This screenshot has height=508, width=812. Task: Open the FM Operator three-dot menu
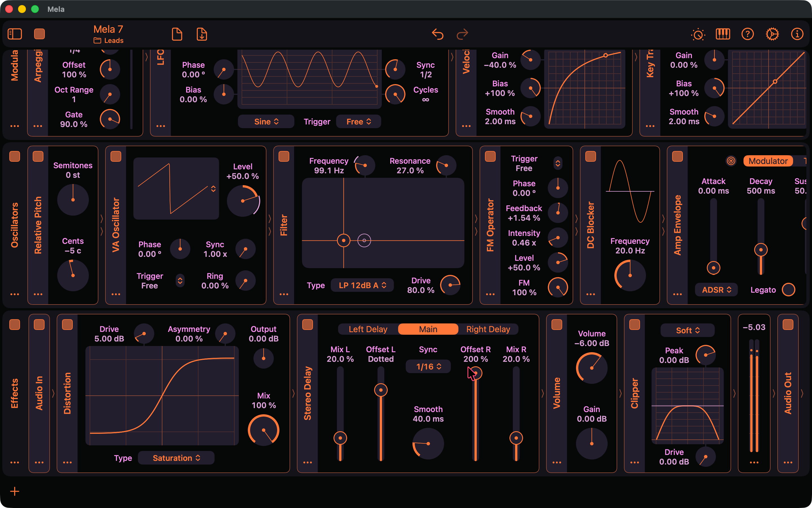tap(490, 294)
